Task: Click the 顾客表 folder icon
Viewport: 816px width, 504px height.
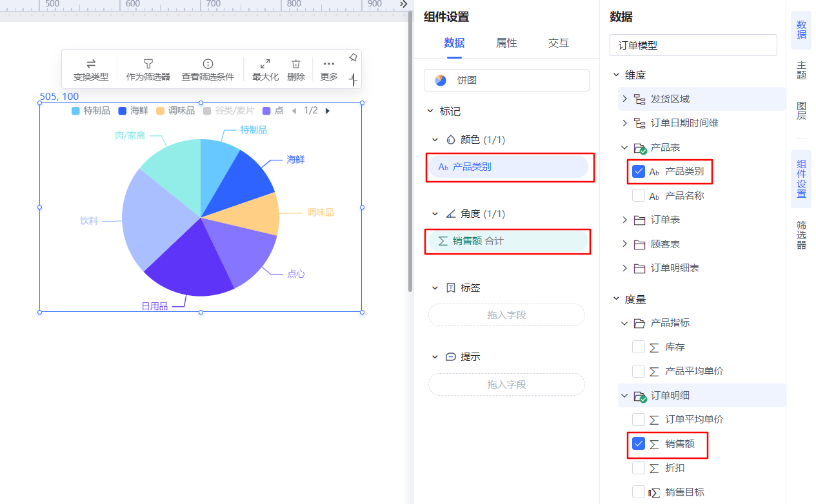Action: (x=640, y=244)
